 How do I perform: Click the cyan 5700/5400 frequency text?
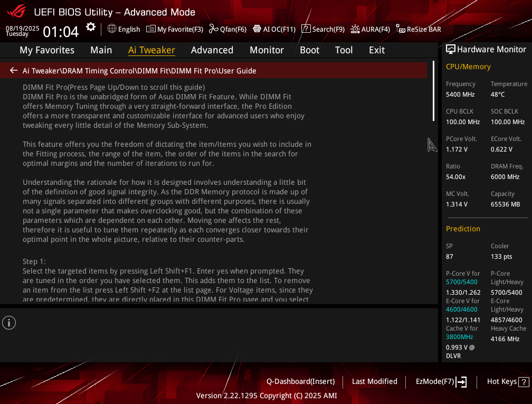pos(461,282)
